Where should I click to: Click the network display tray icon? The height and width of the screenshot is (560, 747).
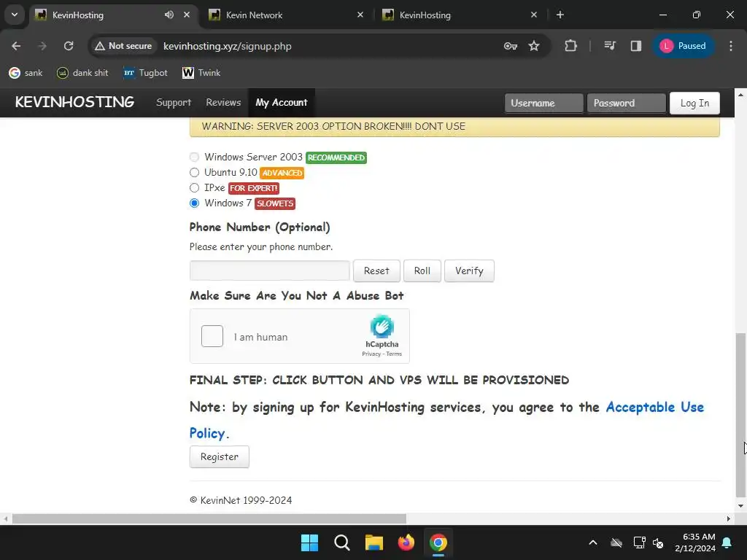click(639, 542)
